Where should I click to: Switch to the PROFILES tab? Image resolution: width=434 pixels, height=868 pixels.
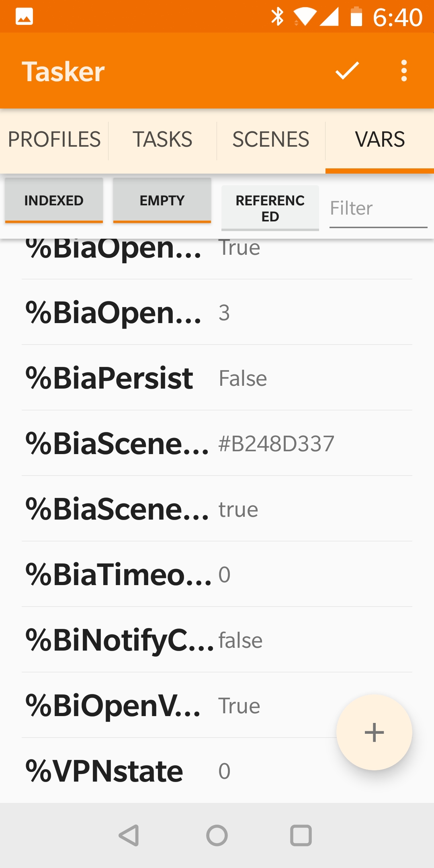54,139
